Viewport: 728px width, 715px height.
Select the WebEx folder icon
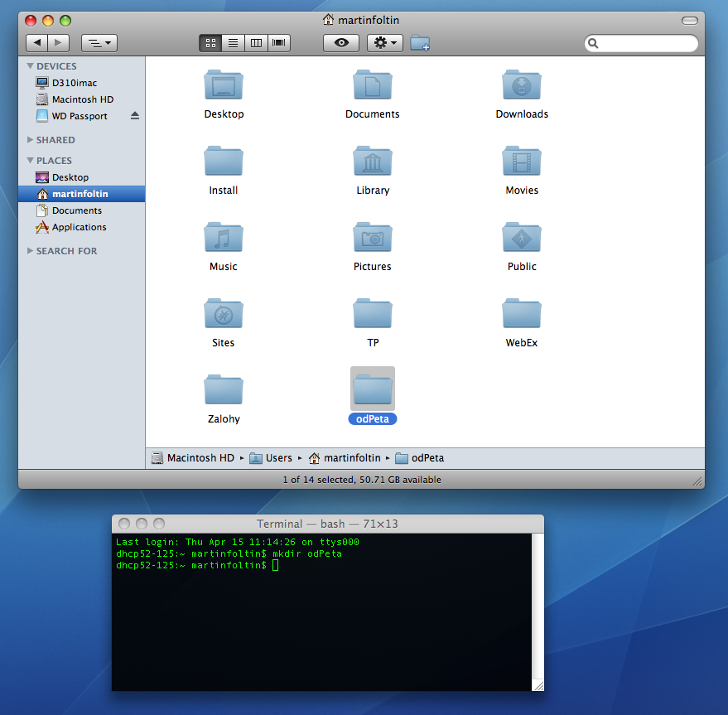click(x=522, y=314)
